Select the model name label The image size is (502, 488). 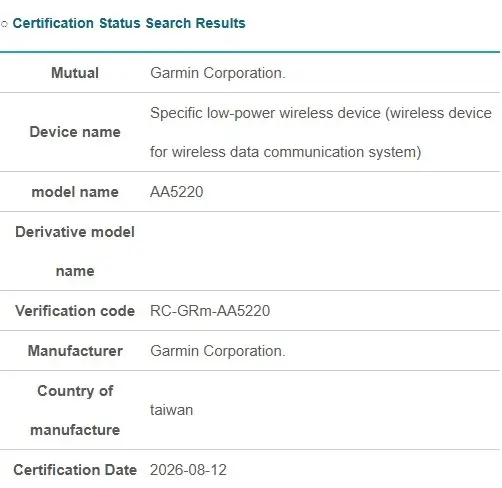click(75, 192)
